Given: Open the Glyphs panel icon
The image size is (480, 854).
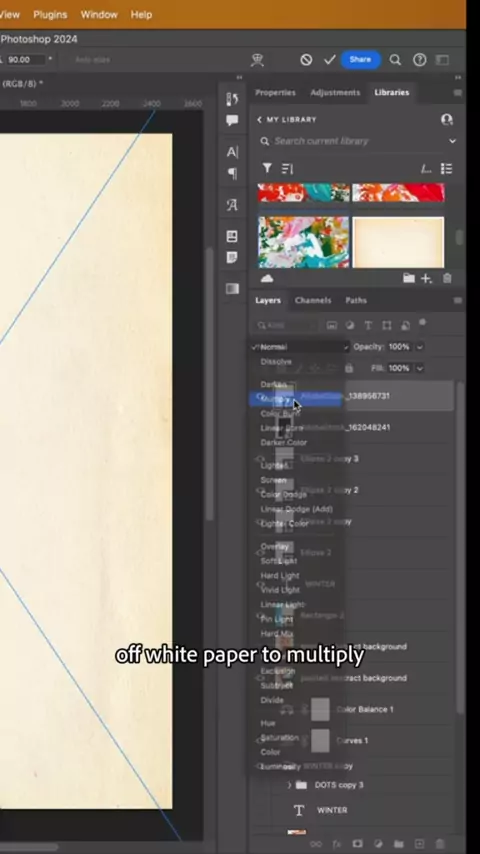Looking at the screenshot, I should pos(232,205).
